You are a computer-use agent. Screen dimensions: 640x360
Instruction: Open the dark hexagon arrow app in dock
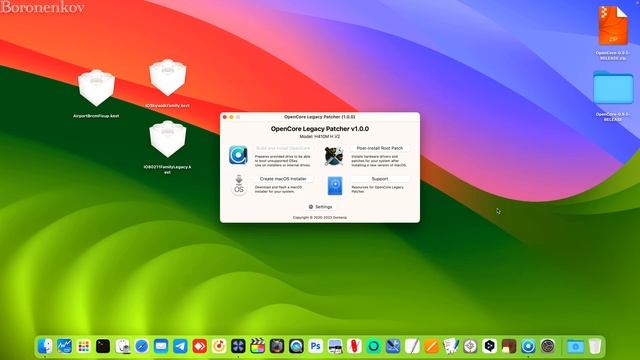tap(489, 346)
